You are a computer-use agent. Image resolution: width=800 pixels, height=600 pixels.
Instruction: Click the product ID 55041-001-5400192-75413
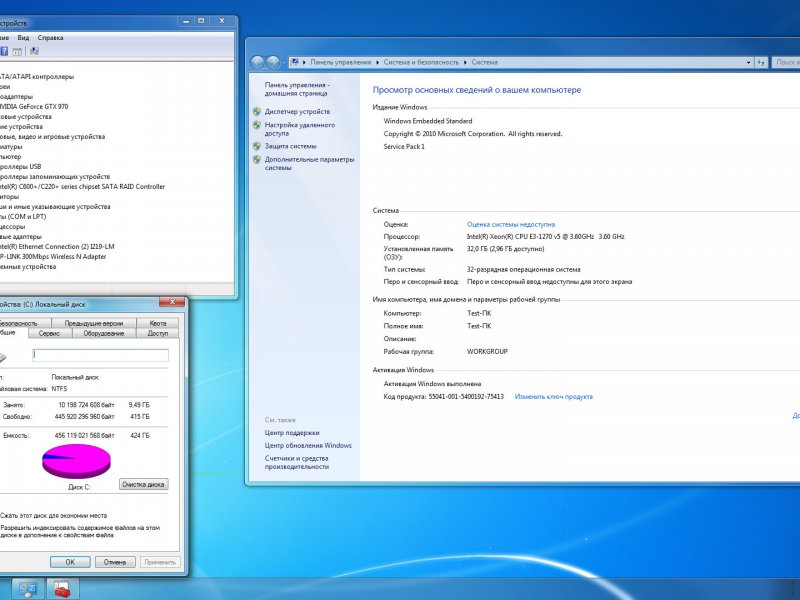pos(466,396)
